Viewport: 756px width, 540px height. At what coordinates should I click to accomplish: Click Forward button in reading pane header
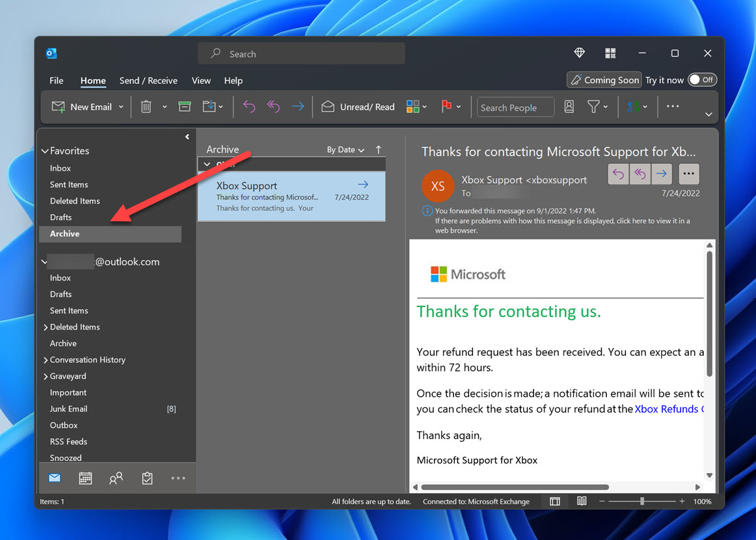[x=662, y=174]
